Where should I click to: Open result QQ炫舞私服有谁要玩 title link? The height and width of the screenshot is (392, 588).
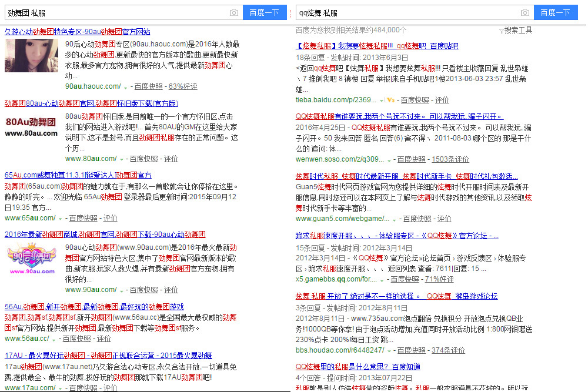point(399,116)
